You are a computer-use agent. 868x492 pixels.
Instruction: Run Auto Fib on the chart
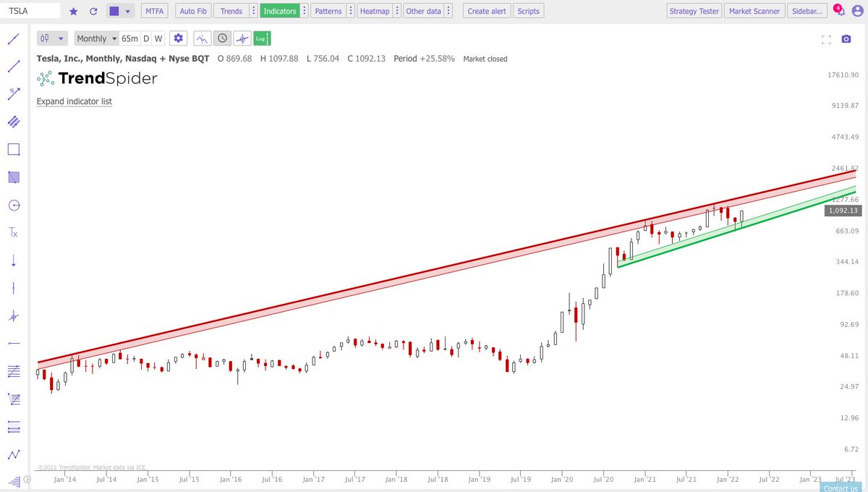click(x=192, y=12)
